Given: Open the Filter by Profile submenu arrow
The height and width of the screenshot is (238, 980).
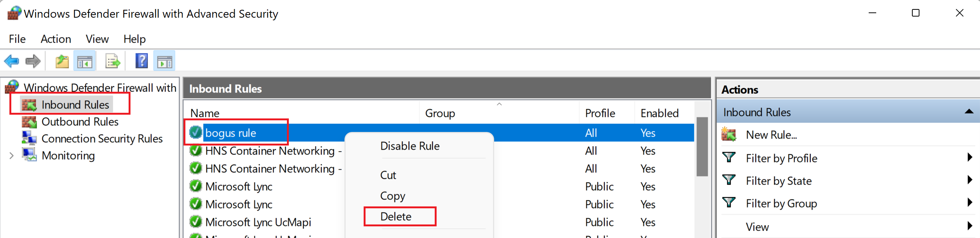Looking at the screenshot, I should pos(970,158).
